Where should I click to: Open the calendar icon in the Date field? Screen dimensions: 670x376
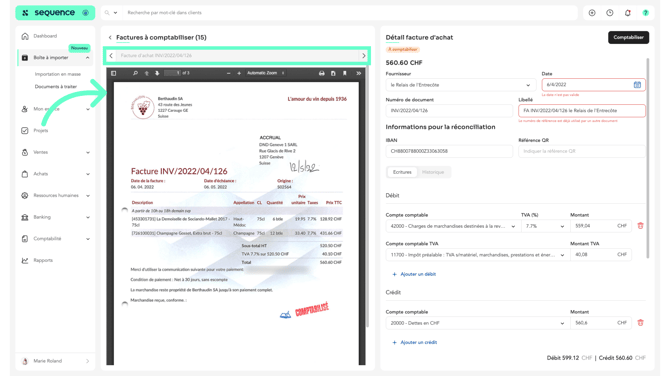tap(637, 85)
